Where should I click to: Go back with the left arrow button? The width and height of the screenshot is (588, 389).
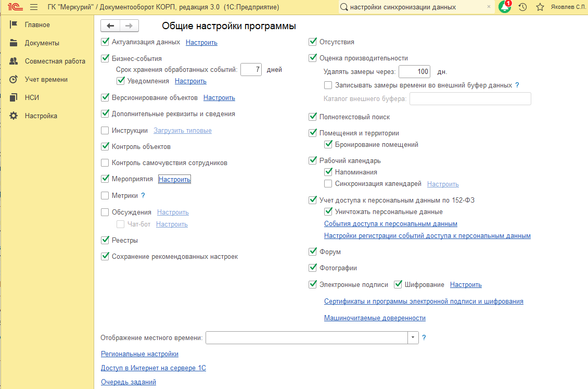(x=110, y=26)
